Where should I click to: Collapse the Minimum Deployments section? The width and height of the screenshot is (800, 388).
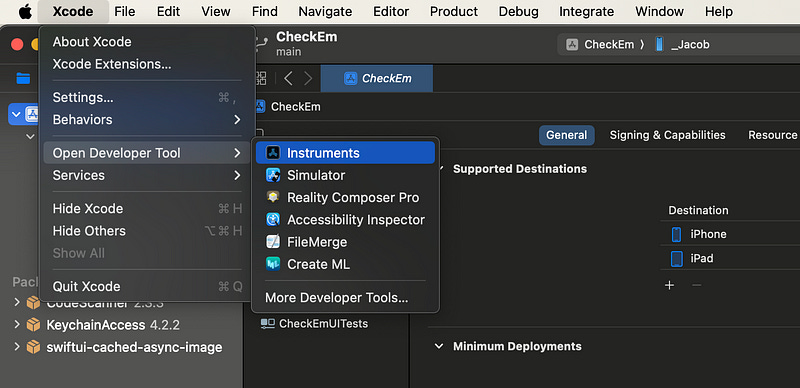click(x=439, y=346)
